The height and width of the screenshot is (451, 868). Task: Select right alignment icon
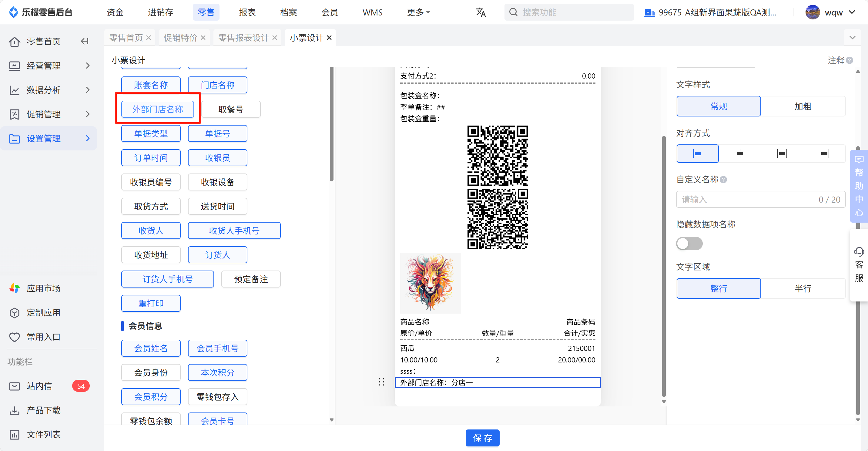tap(825, 154)
